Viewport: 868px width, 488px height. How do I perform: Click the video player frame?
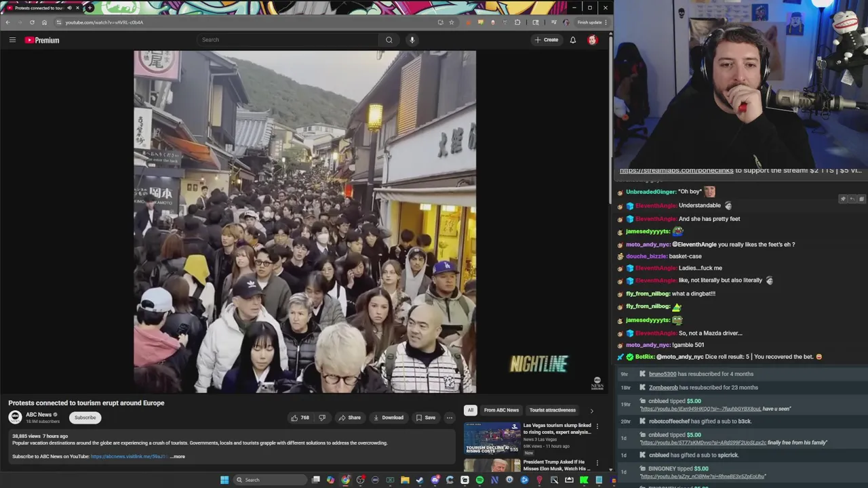(304, 222)
